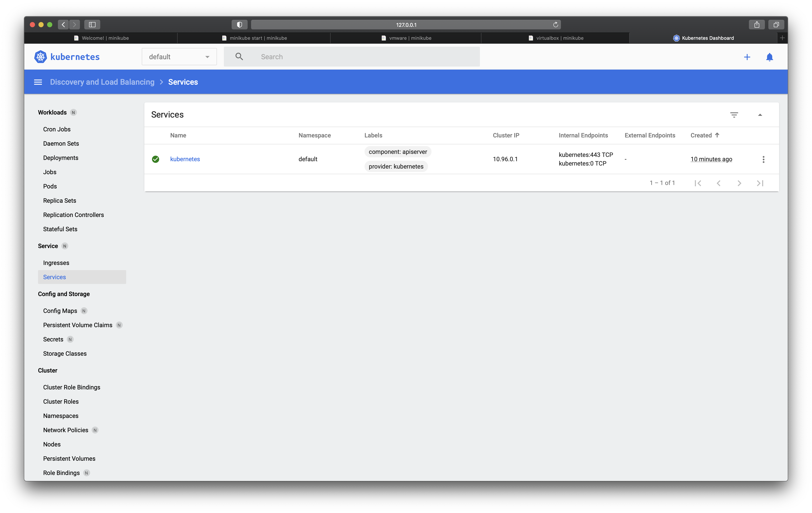812x513 pixels.
Task: Open Role Bindings in sidebar
Action: click(x=61, y=473)
